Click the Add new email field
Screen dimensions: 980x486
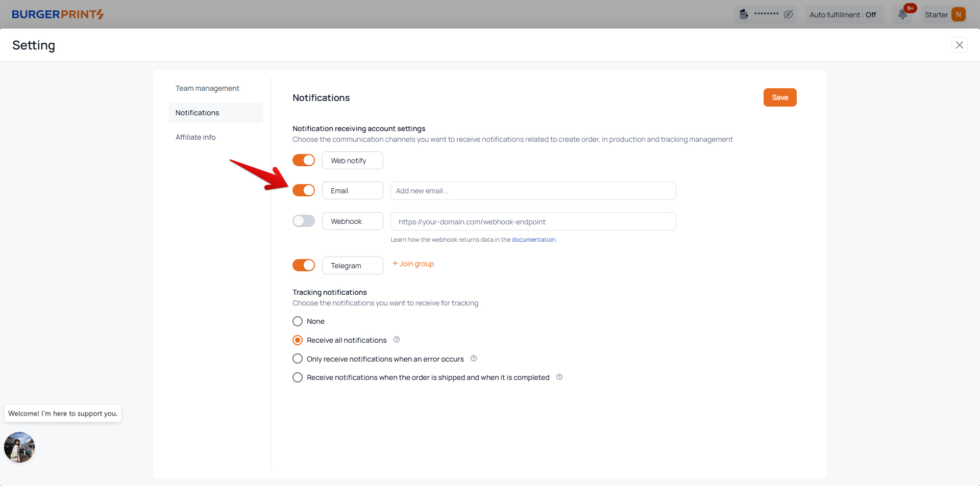point(533,191)
